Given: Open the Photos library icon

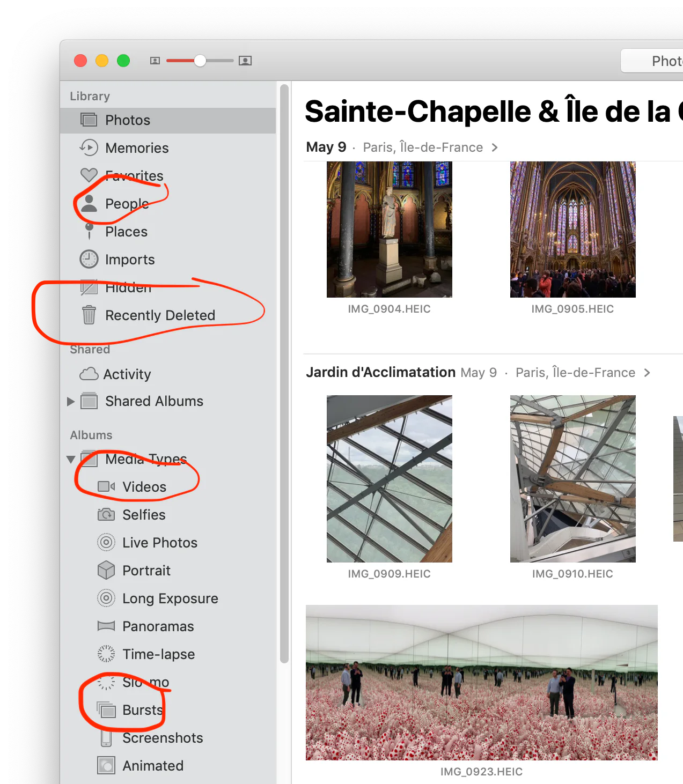Looking at the screenshot, I should (x=89, y=120).
